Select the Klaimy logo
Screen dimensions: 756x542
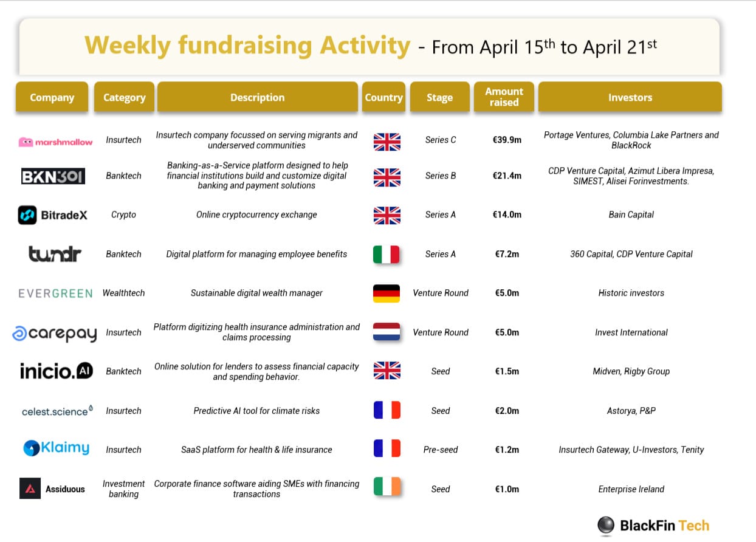(56, 448)
